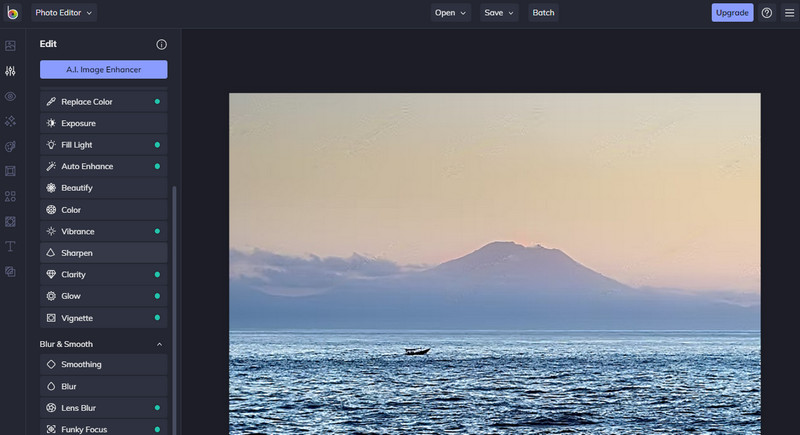Select the Edit sliders sidebar icon
The height and width of the screenshot is (435, 800).
11,71
